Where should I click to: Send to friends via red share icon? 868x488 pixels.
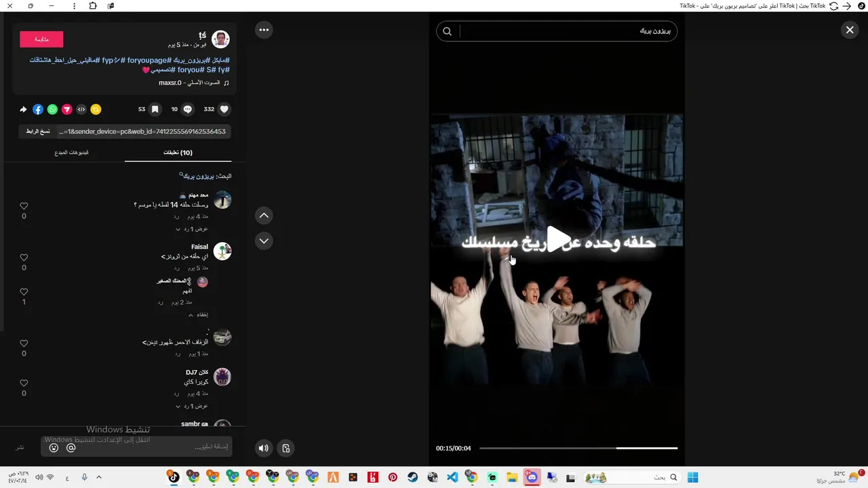[67, 109]
